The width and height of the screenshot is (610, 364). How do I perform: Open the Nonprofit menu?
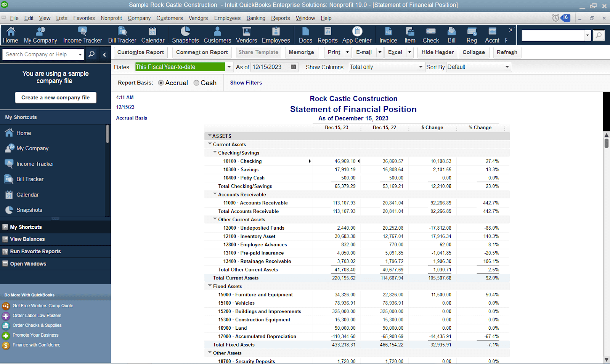tap(111, 18)
